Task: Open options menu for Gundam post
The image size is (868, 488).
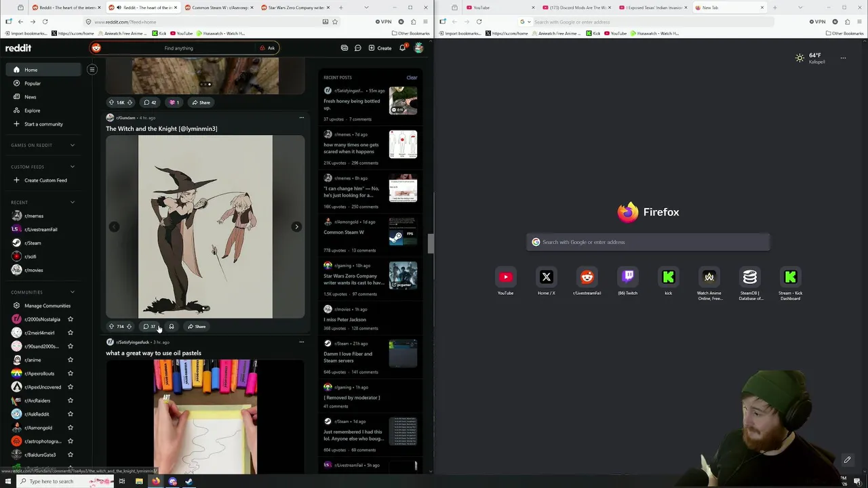Action: click(x=302, y=117)
